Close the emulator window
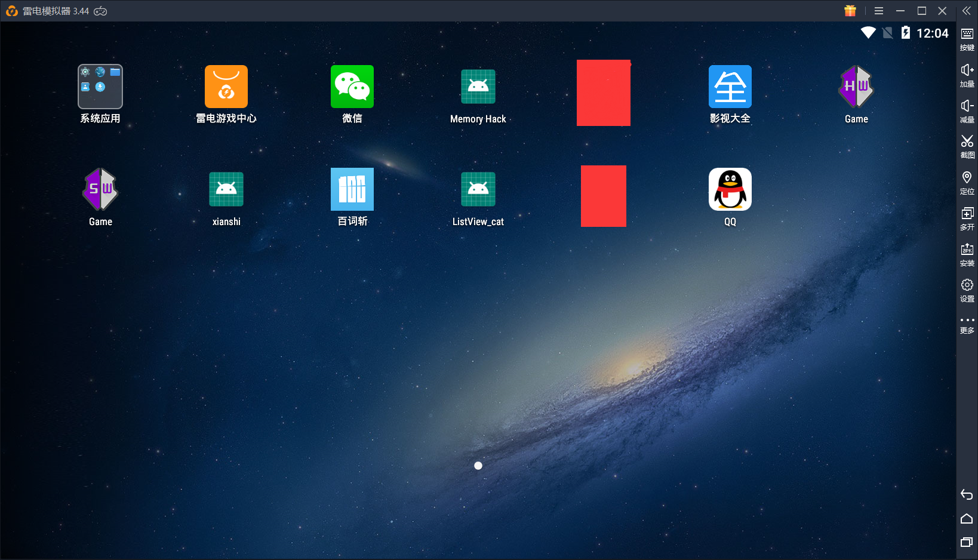Screen dimensions: 978x560 click(942, 11)
